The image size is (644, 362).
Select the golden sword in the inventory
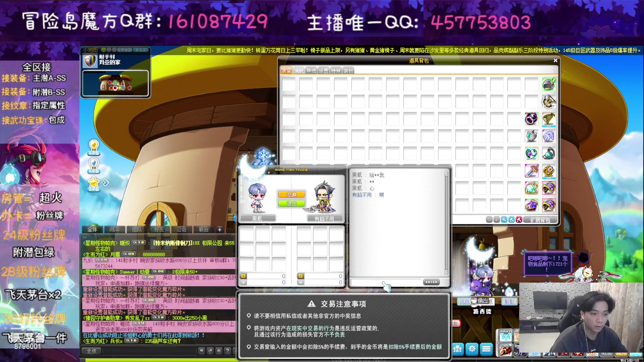[x=531, y=171]
